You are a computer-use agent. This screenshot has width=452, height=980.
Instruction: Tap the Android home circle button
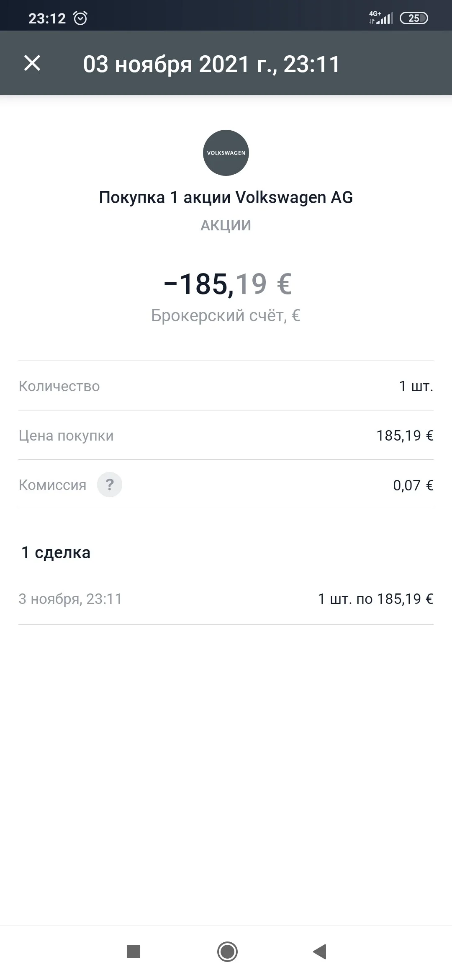tap(227, 952)
